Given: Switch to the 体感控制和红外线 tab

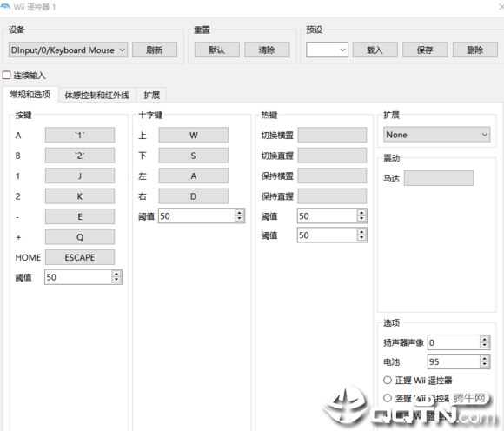Looking at the screenshot, I should click(x=97, y=95).
